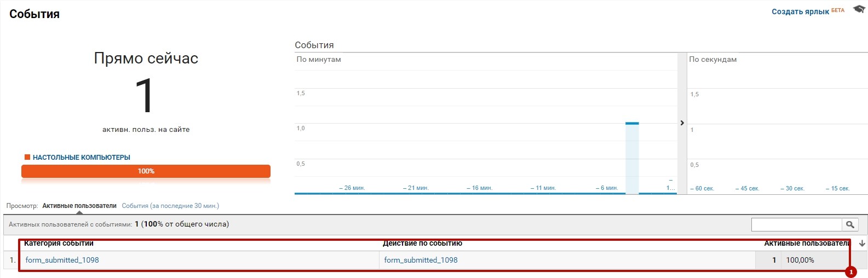Sort by Активные пользователи column header
The height and width of the screenshot is (278, 868).
pyautogui.click(x=806, y=244)
